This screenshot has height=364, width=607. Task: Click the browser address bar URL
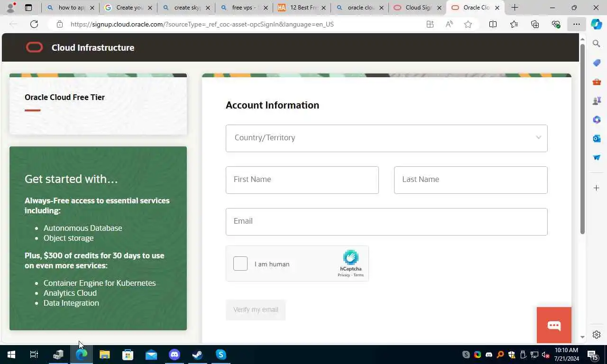click(202, 24)
